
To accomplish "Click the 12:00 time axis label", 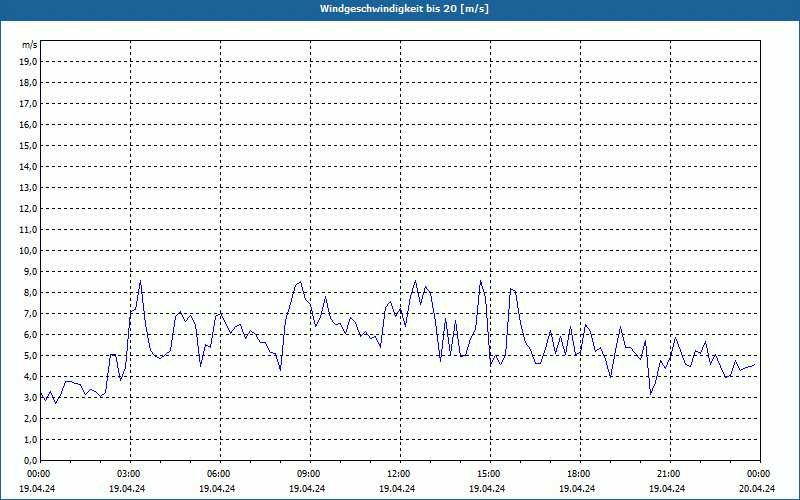I will pyautogui.click(x=400, y=474).
